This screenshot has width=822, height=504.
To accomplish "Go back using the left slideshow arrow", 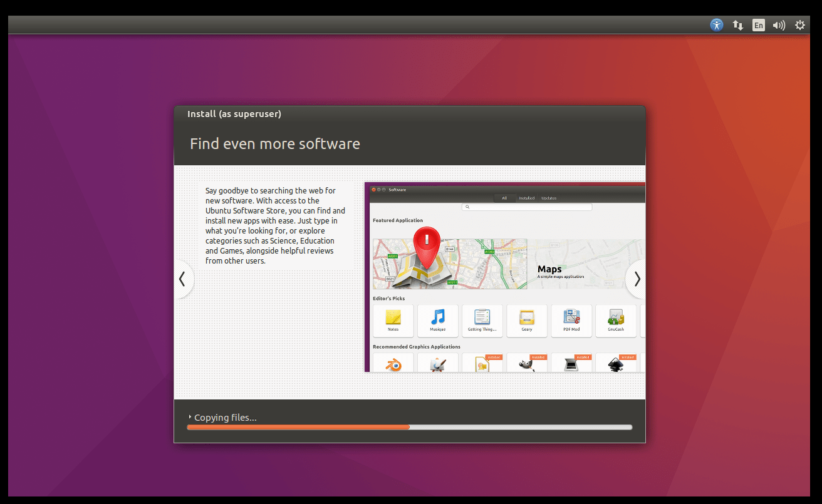I will [182, 279].
